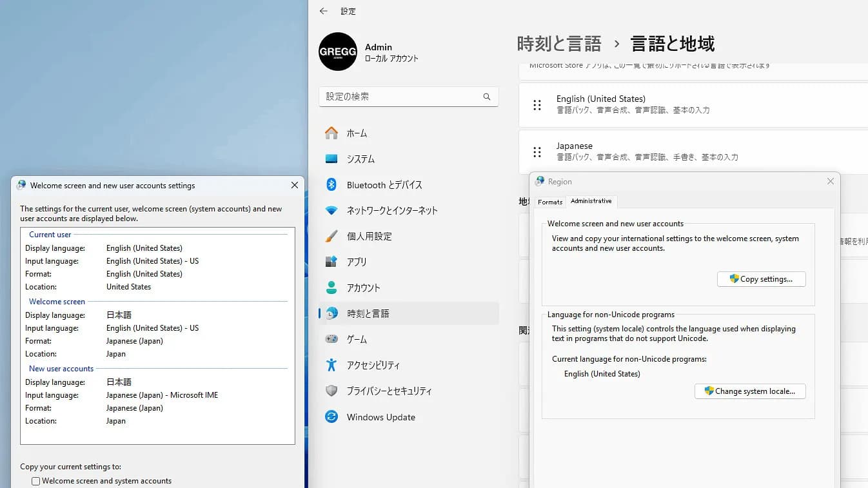Click Japanese (Japan) - Microsoft IME value
This screenshot has height=488, width=868.
click(x=162, y=395)
